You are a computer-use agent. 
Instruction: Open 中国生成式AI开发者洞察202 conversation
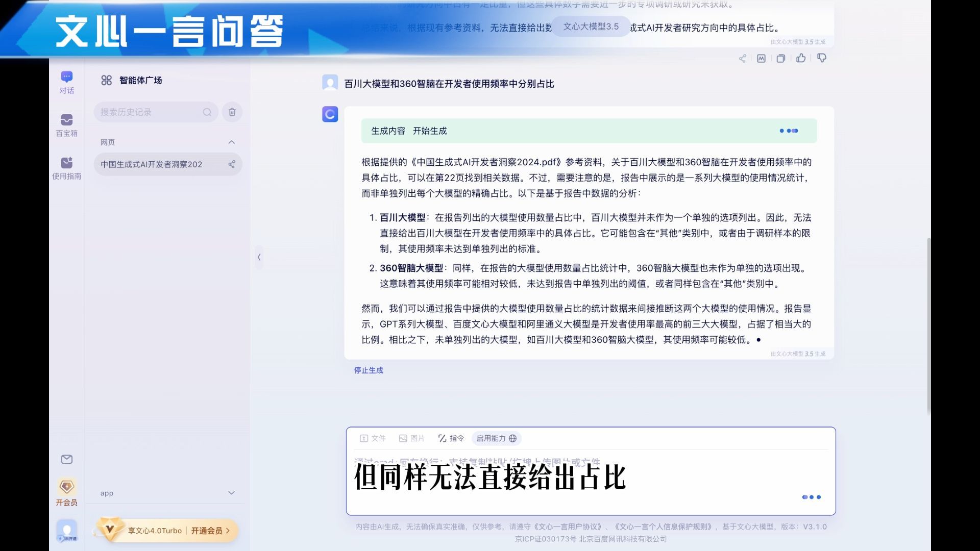pyautogui.click(x=152, y=164)
